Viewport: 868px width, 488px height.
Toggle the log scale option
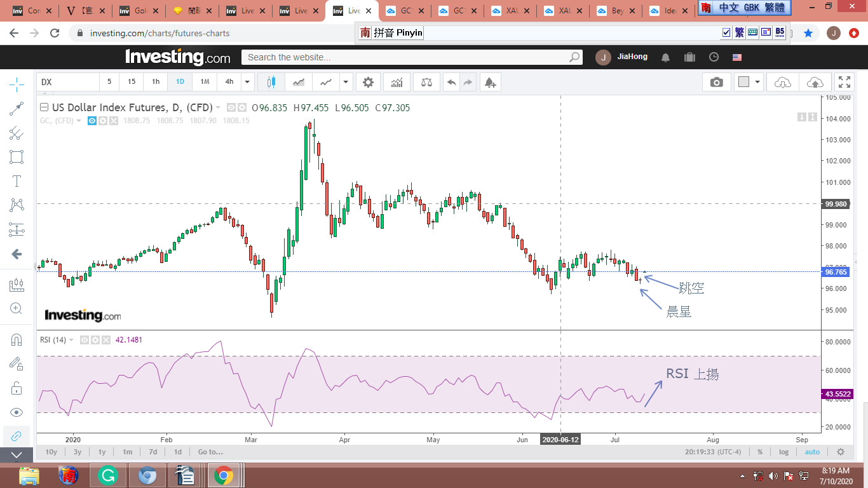pos(784,452)
